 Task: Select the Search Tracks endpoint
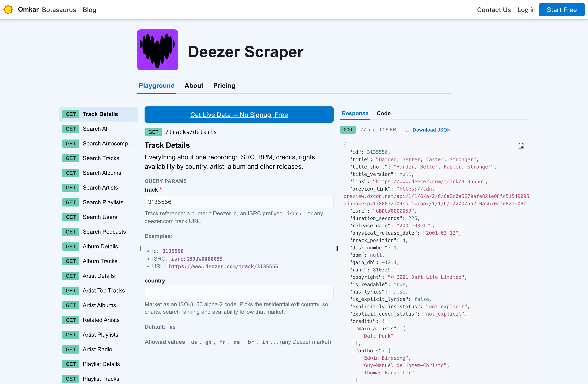point(98,158)
